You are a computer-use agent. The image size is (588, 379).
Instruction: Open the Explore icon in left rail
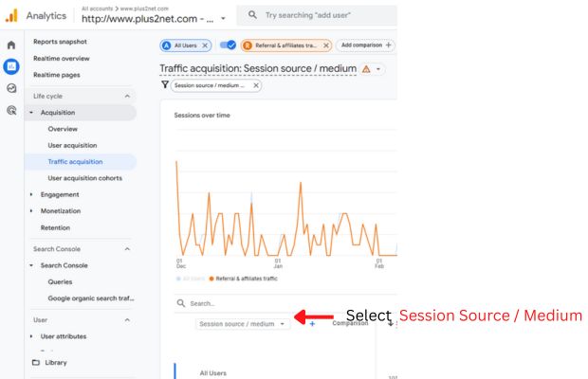11,88
